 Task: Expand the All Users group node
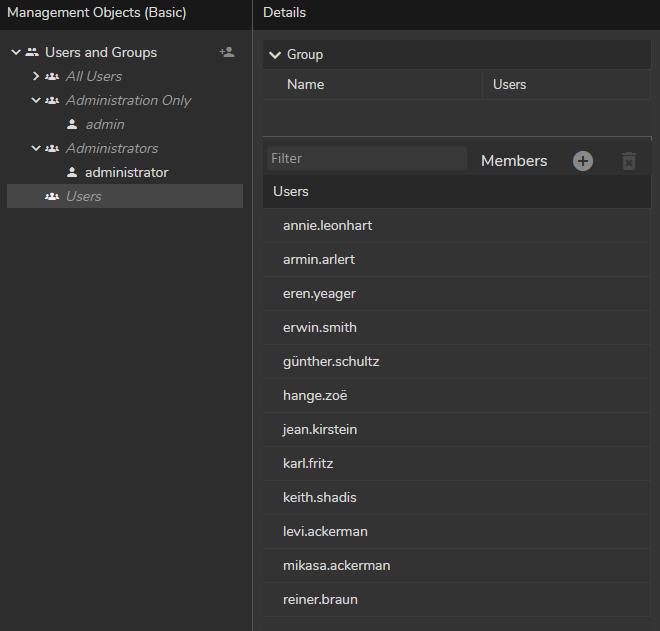[x=36, y=76]
